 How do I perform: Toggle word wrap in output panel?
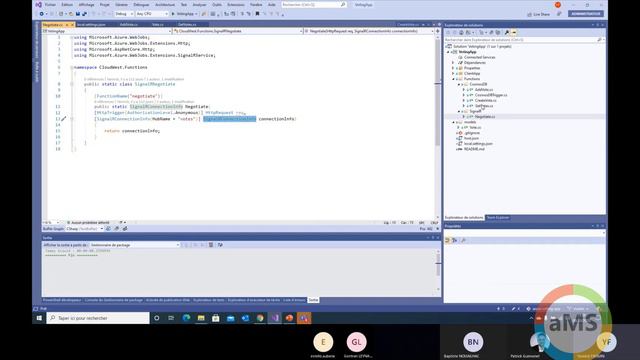(x=220, y=245)
